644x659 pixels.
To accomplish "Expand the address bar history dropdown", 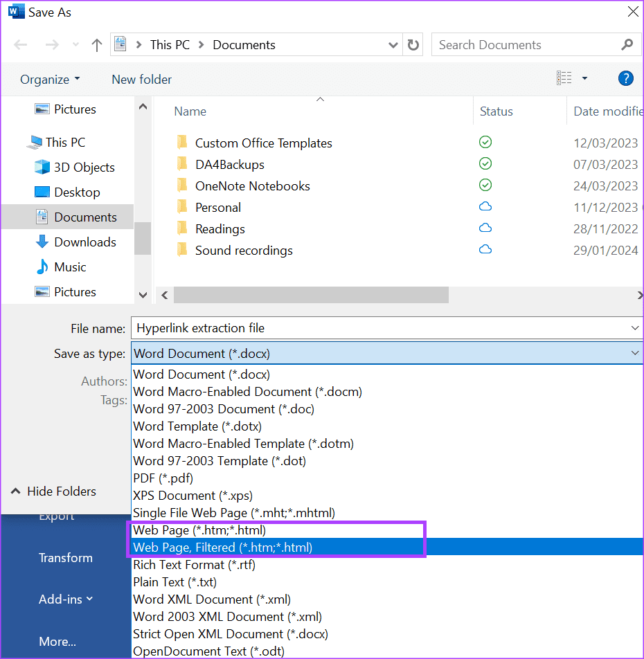I will (393, 45).
